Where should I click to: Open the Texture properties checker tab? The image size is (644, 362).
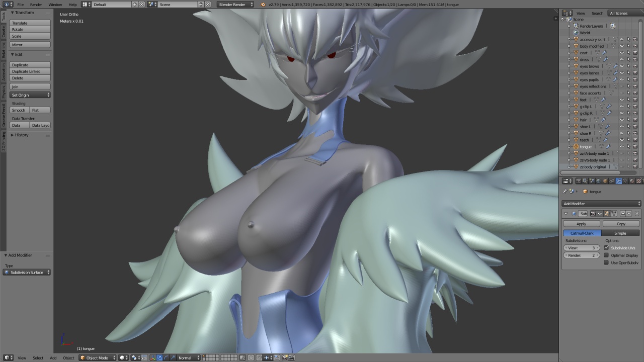[638, 181]
